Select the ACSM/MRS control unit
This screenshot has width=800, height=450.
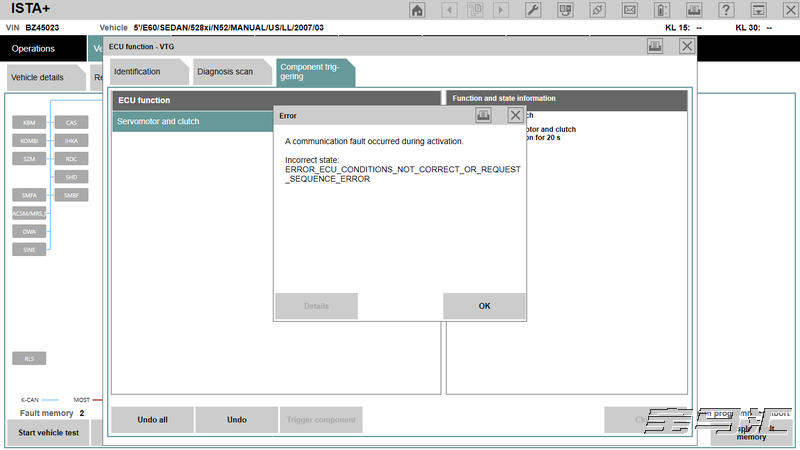29,213
